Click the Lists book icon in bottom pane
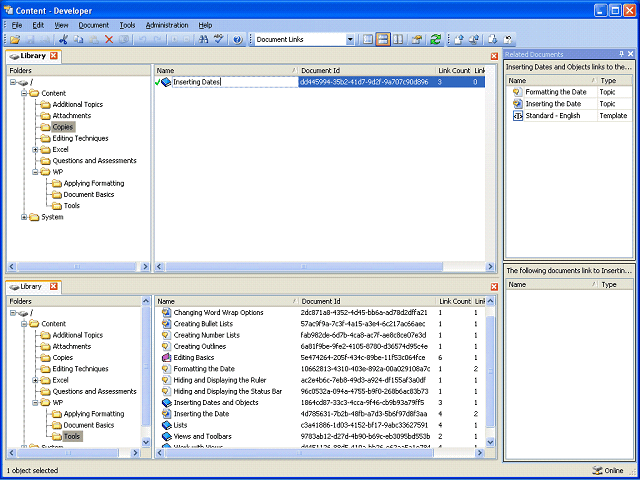This screenshot has width=640, height=480. 166,425
